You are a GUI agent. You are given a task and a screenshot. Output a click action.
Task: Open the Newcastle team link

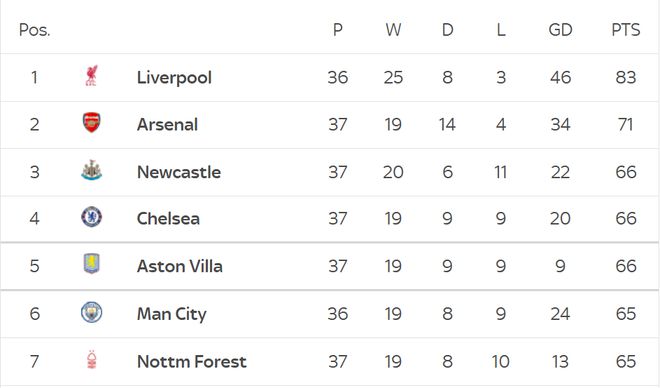(179, 172)
